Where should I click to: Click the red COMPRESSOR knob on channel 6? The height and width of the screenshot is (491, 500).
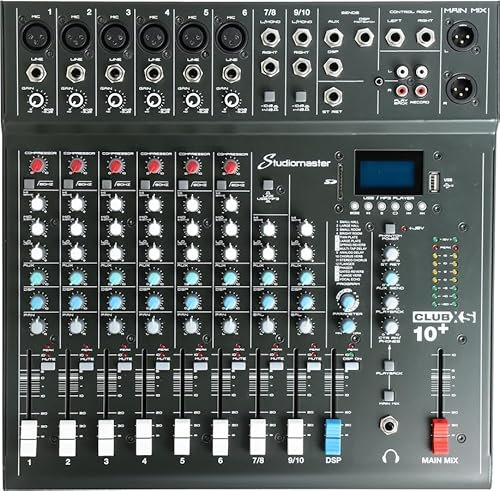tap(230, 166)
